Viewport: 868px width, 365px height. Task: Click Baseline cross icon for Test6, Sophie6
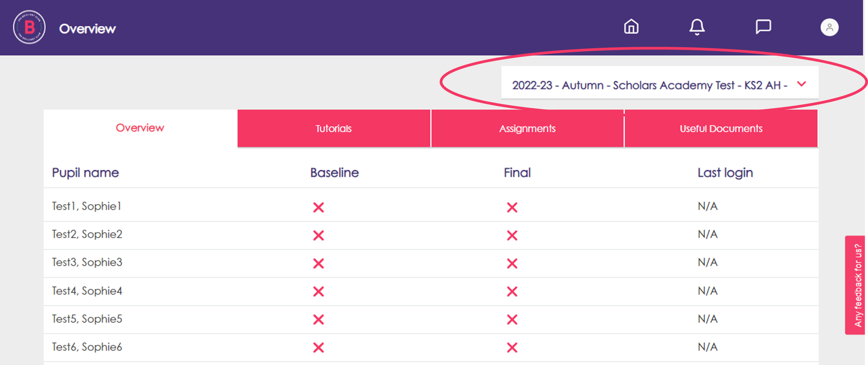click(x=318, y=348)
